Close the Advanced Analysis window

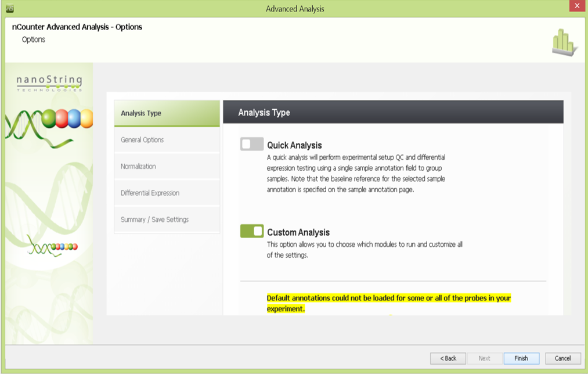577,6
